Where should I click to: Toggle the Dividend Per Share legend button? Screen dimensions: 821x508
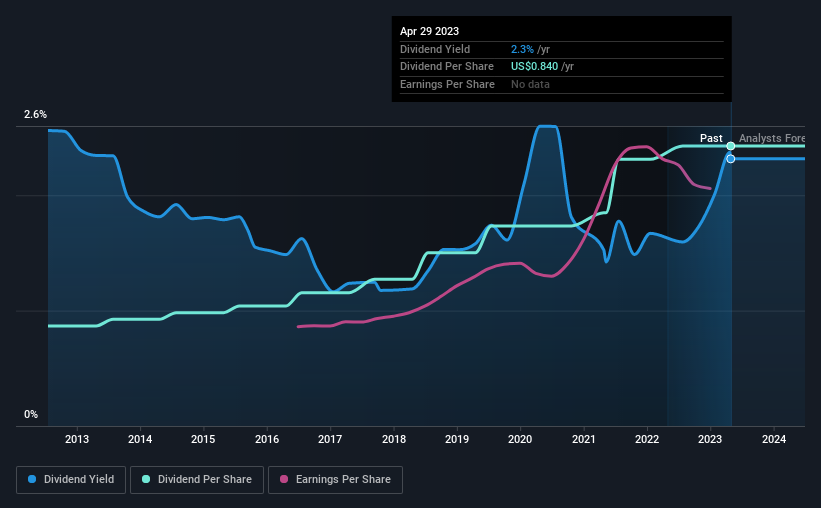[197, 480]
